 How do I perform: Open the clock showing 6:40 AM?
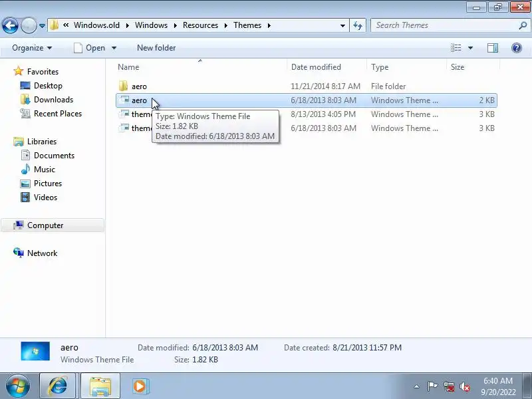pyautogui.click(x=498, y=386)
